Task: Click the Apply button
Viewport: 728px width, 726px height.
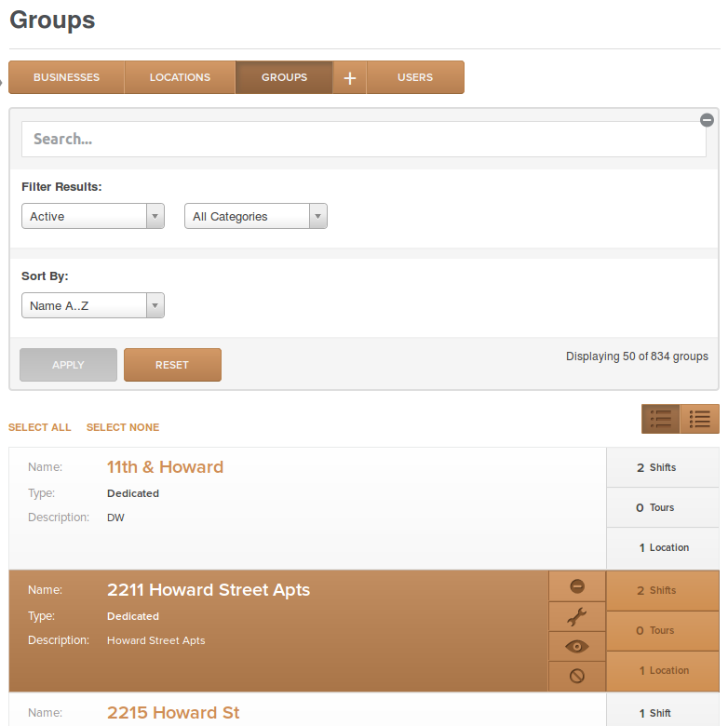Action: 68,365
